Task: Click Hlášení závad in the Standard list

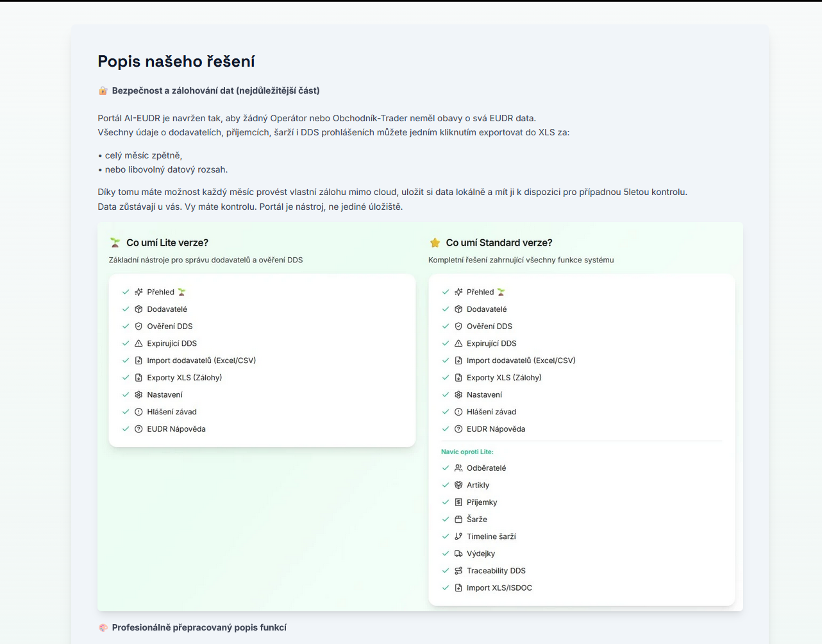Action: click(491, 412)
